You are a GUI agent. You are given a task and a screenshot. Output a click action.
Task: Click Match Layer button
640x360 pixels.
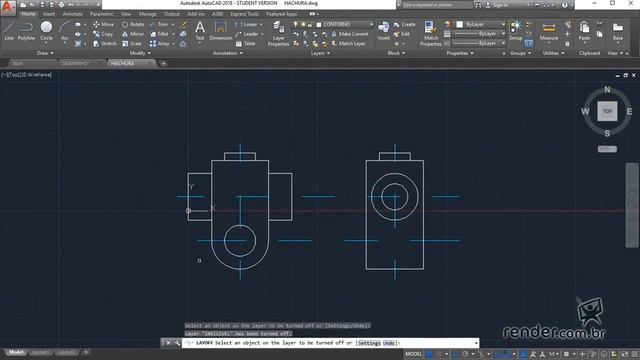click(348, 44)
